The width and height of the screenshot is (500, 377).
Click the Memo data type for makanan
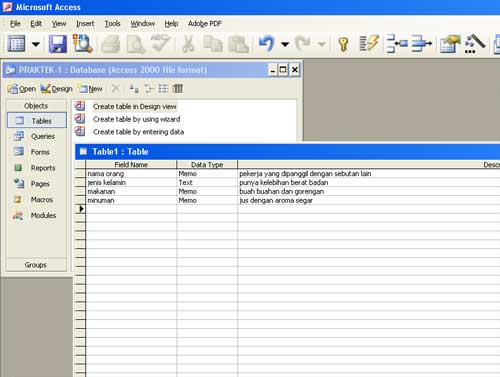click(207, 191)
